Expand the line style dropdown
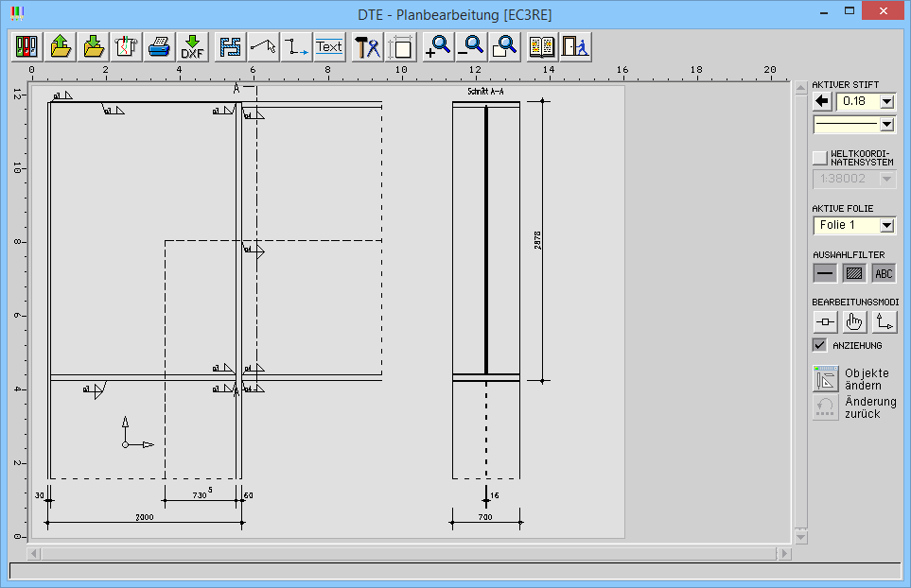The image size is (911, 588). click(886, 124)
